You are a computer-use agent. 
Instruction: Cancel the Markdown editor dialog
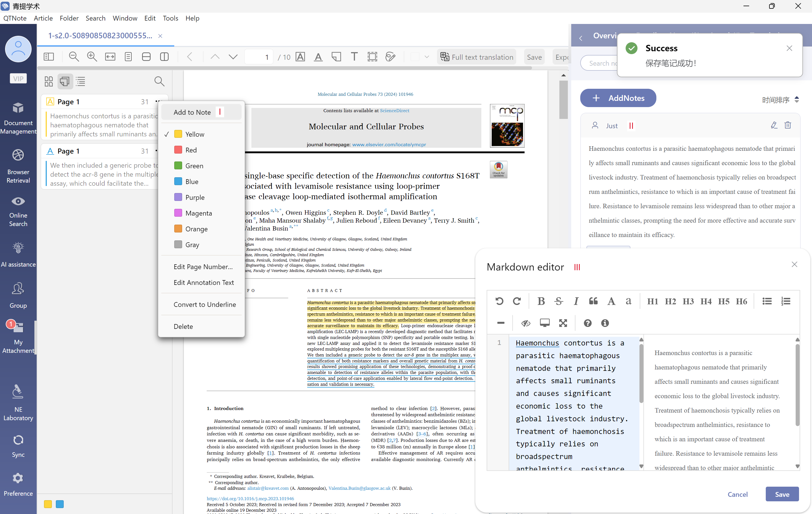737,494
